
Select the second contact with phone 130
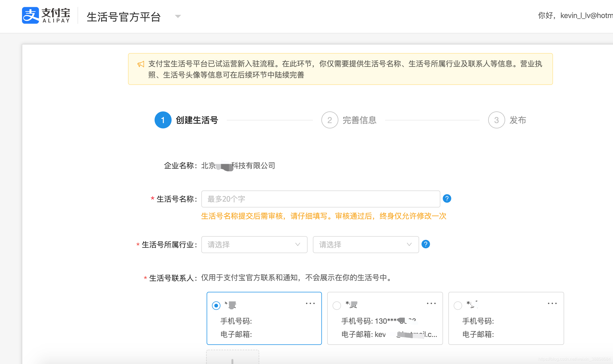[337, 306]
